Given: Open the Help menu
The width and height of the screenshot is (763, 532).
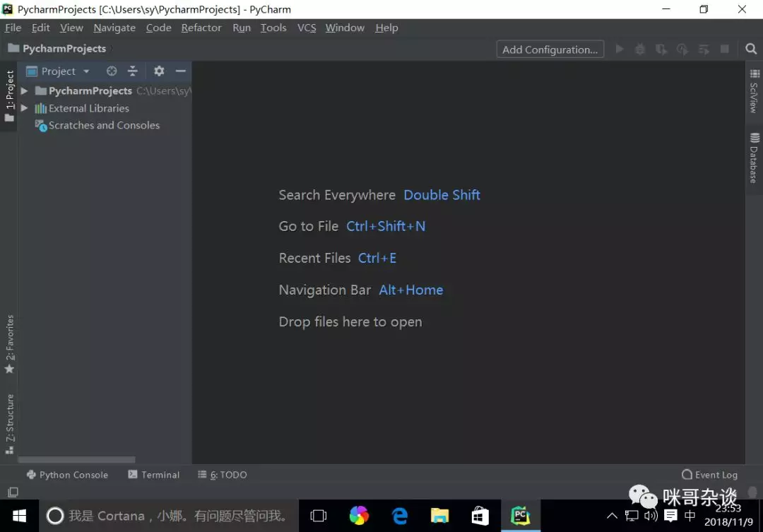Looking at the screenshot, I should (x=387, y=28).
